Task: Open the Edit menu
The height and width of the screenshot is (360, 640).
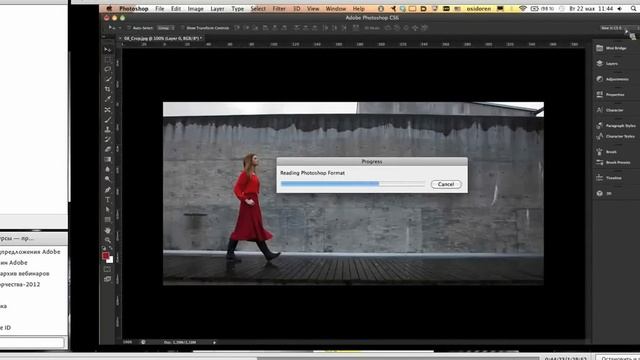Action: pos(176,9)
